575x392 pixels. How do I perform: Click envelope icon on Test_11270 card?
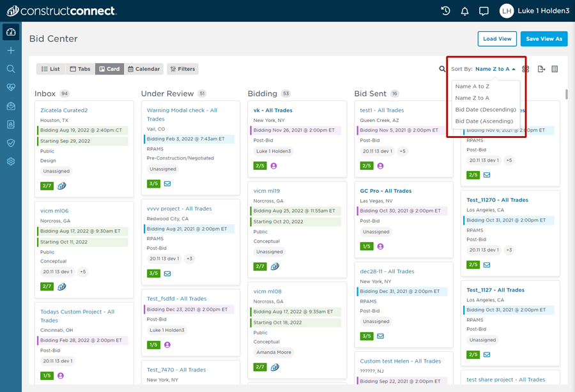(487, 264)
